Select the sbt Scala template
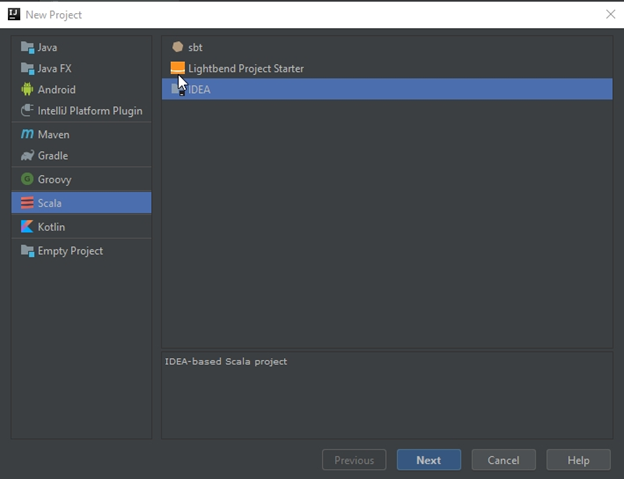The height and width of the screenshot is (479, 624). [x=387, y=47]
